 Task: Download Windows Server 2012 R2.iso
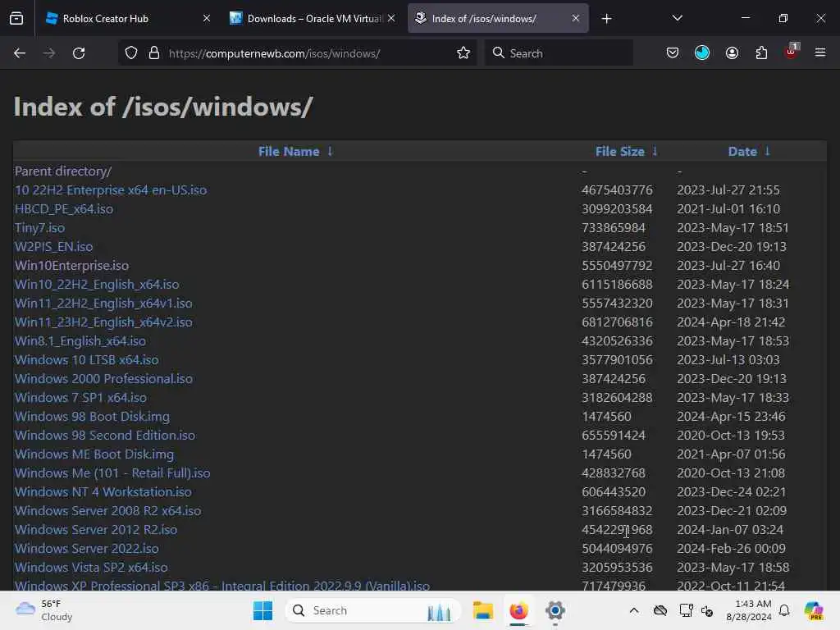(96, 530)
